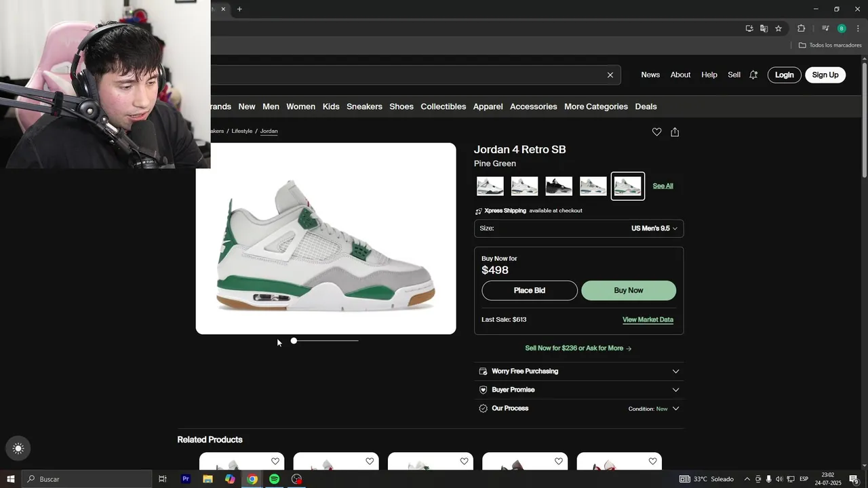Click the News link
Screen dimensions: 868x488
pos(650,75)
